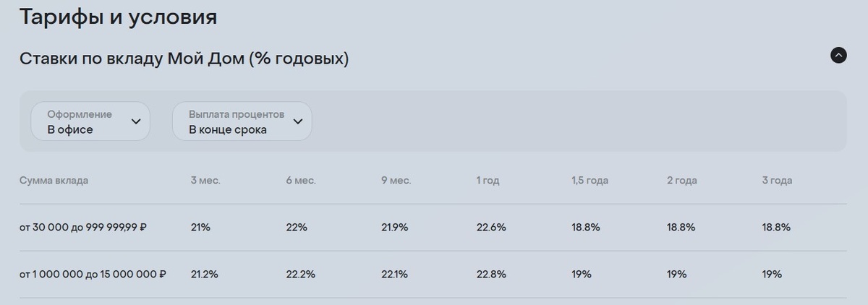The height and width of the screenshot is (305, 868).
Task: Click the chevron in Выплата процентов selector
Action: pos(297,121)
